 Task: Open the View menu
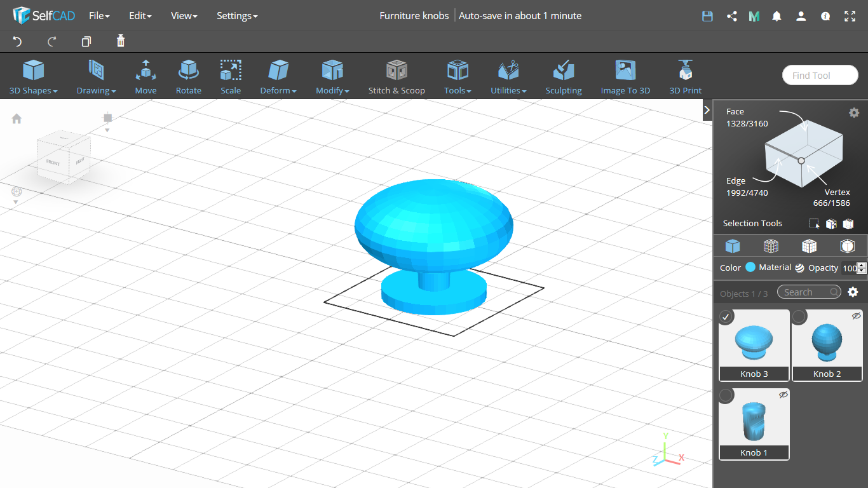pyautogui.click(x=184, y=16)
